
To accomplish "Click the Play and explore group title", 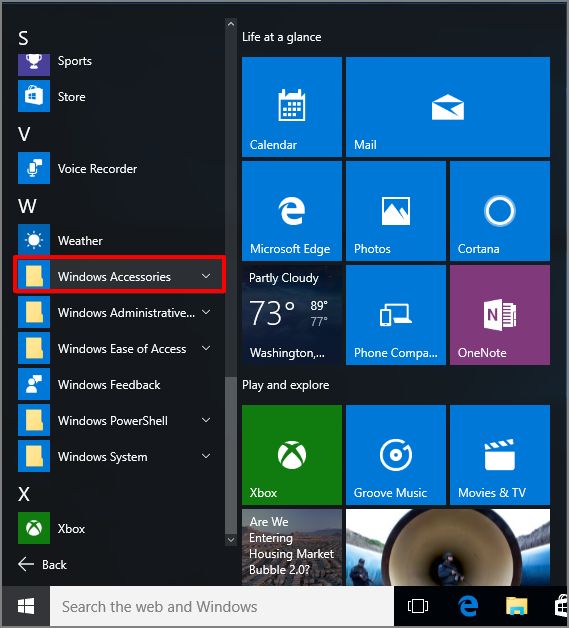I will (x=286, y=385).
